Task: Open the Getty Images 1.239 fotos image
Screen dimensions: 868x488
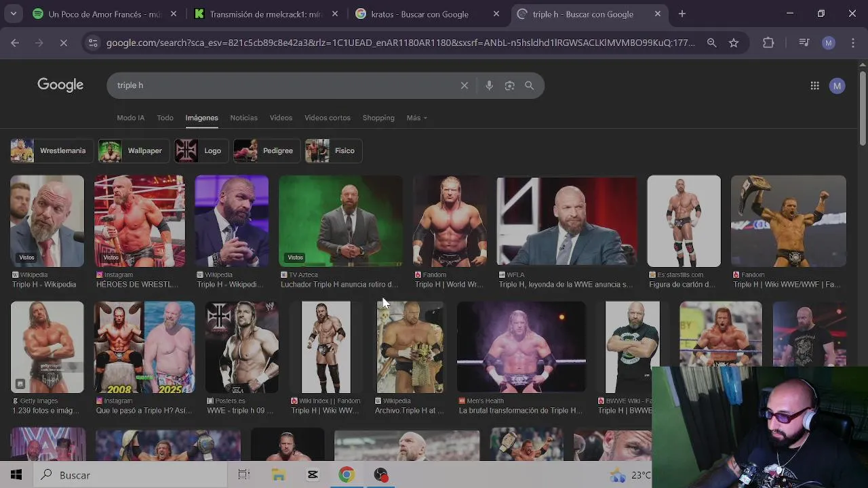Action: point(47,347)
